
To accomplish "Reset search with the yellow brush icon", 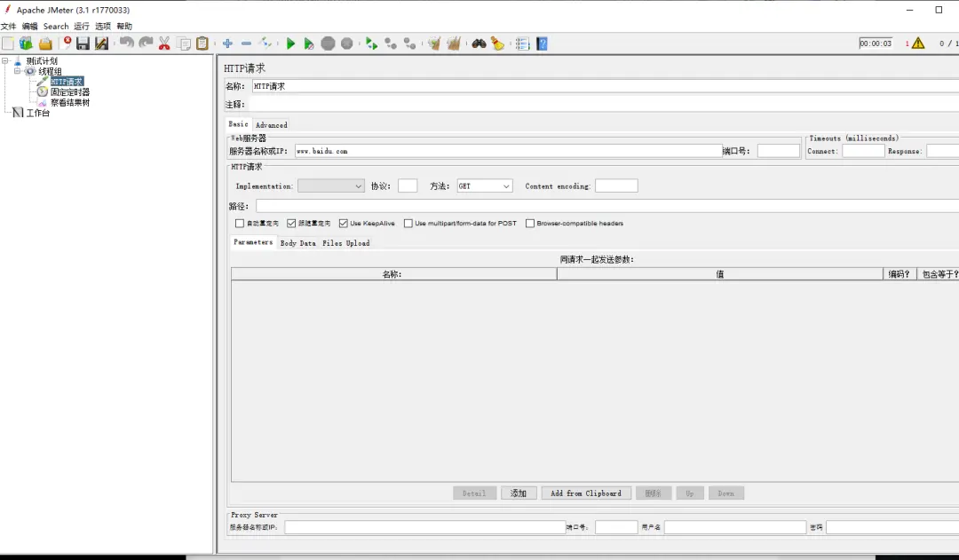I will pyautogui.click(x=498, y=43).
